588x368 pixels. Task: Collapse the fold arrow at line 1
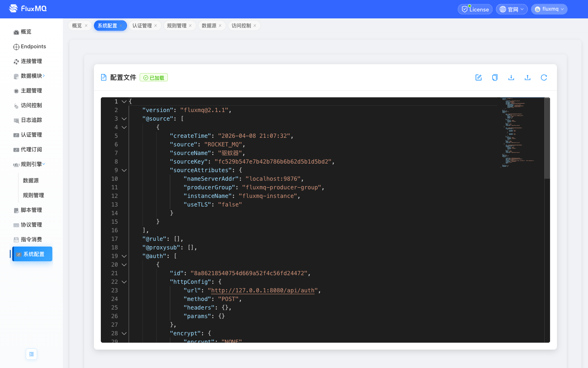click(124, 101)
